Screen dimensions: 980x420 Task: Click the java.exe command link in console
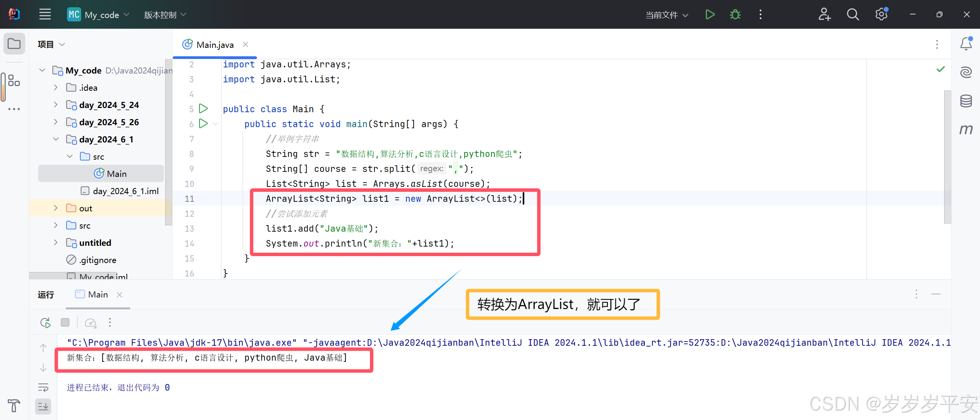(x=182, y=342)
